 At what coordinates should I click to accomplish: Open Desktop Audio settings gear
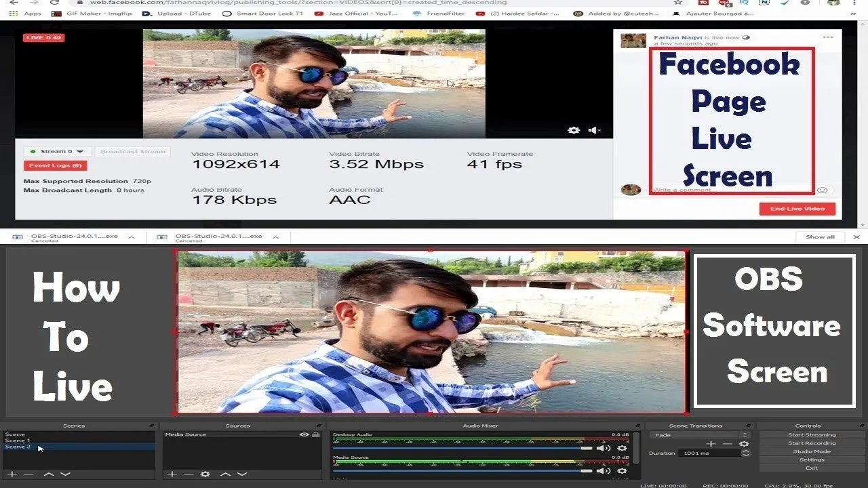(x=621, y=448)
